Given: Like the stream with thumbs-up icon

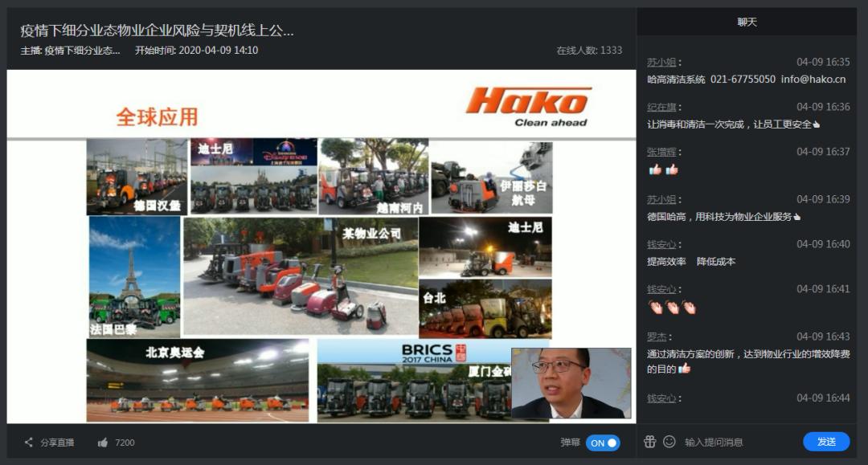Looking at the screenshot, I should tap(102, 443).
